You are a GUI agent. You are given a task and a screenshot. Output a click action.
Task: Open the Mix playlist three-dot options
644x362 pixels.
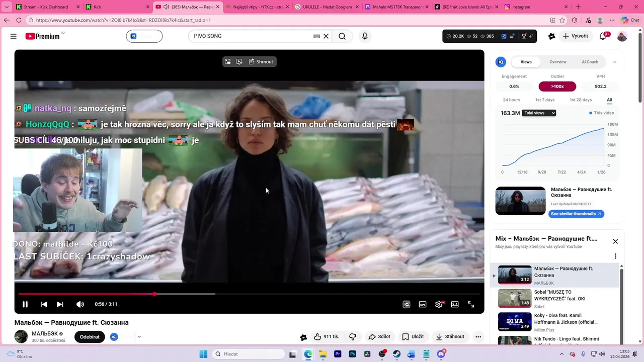[615, 256]
